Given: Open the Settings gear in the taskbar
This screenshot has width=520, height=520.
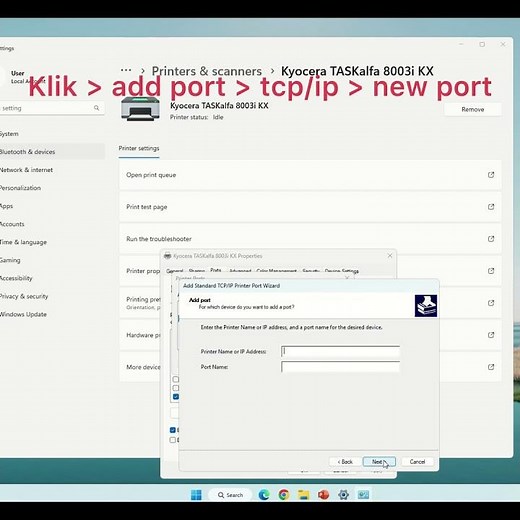Looking at the screenshot, I should coord(343,495).
